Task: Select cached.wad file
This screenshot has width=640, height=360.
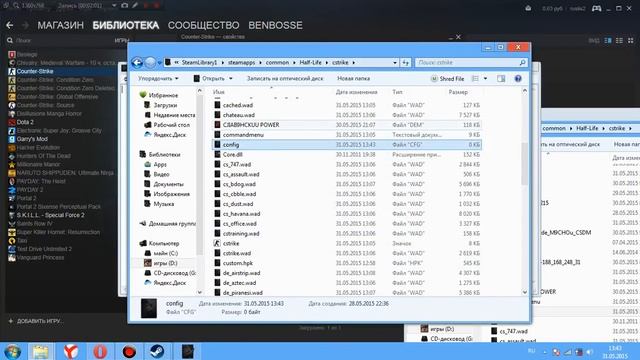Action: (x=347, y=105)
